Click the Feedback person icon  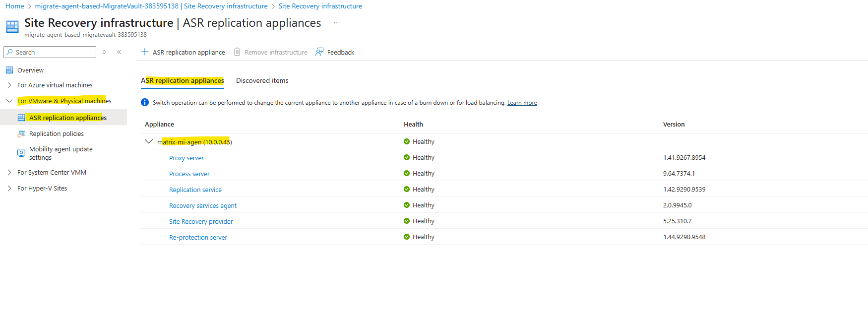pyautogui.click(x=319, y=52)
